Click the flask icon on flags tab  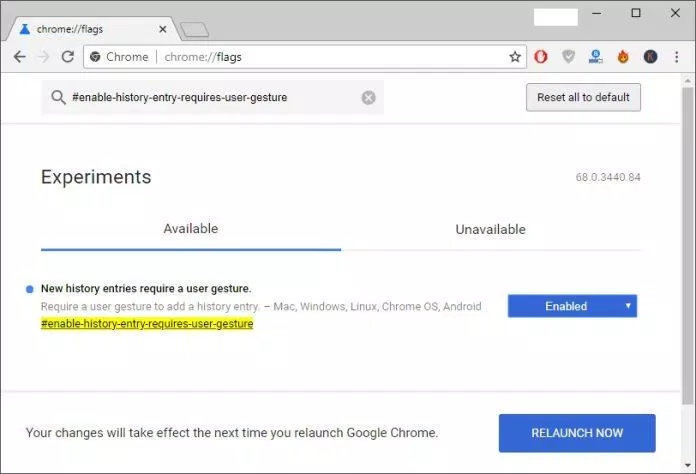(25, 29)
